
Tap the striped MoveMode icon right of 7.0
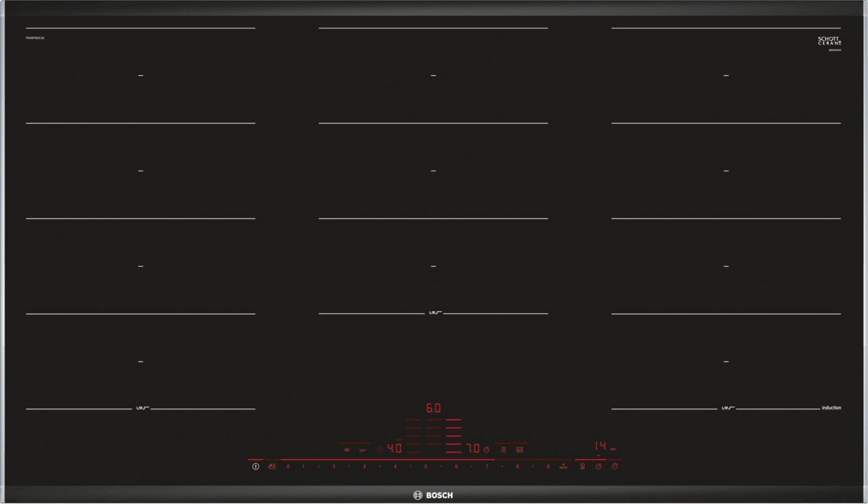pyautogui.click(x=503, y=450)
